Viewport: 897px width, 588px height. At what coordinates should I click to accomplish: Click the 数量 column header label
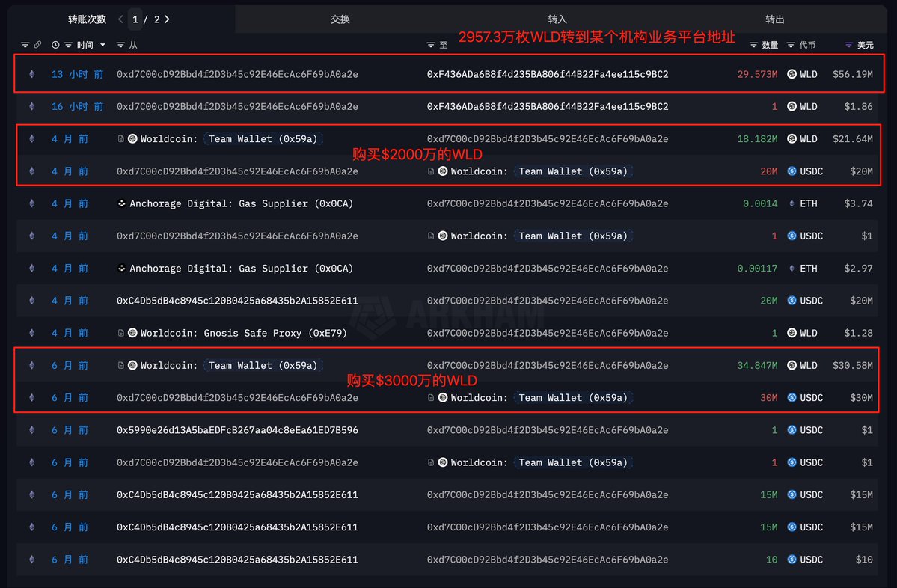(769, 45)
